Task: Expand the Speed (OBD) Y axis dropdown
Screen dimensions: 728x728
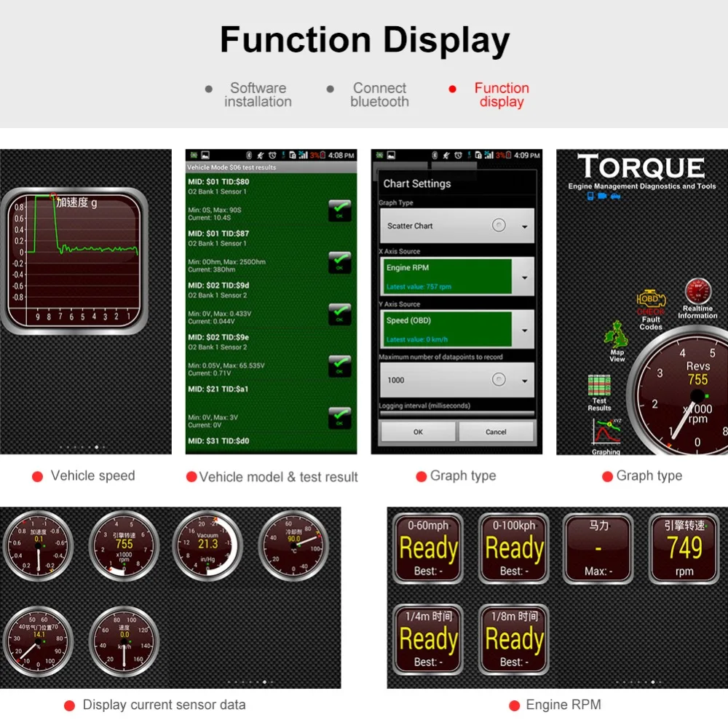Action: pyautogui.click(x=524, y=331)
